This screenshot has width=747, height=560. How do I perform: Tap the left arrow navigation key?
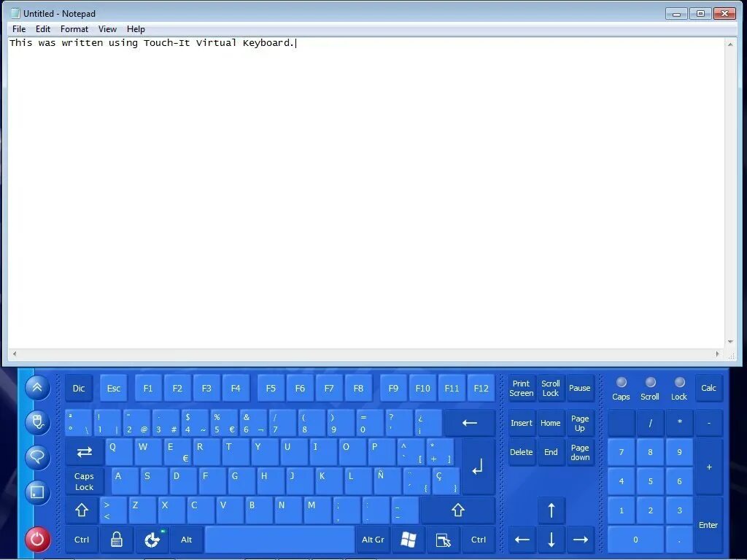[x=522, y=540]
